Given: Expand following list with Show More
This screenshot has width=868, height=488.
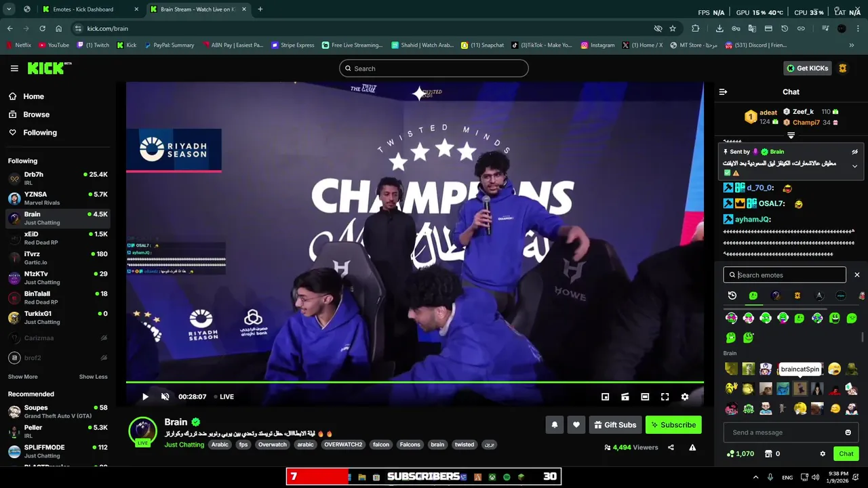Looking at the screenshot, I should (23, 377).
